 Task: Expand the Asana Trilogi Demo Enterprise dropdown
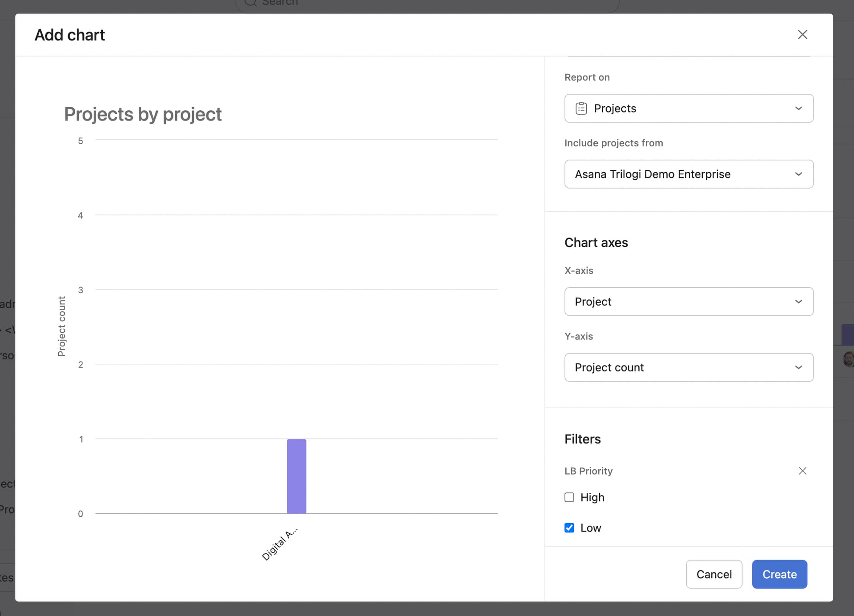pos(689,174)
